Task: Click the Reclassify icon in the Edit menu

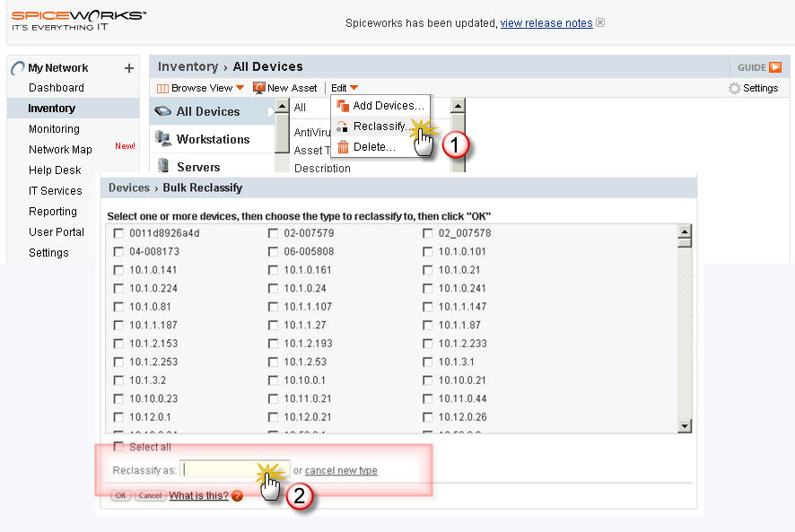Action: [345, 127]
